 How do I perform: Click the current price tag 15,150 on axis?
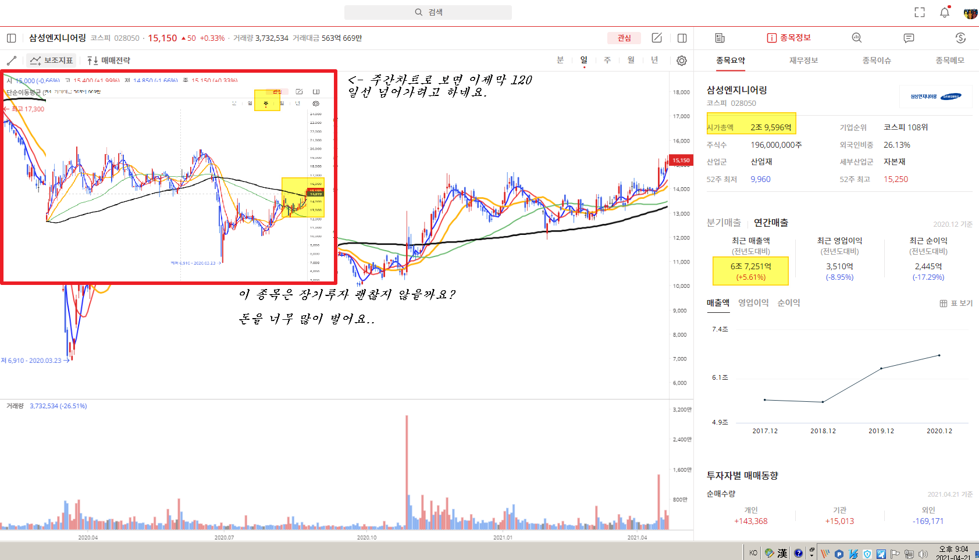pyautogui.click(x=681, y=160)
